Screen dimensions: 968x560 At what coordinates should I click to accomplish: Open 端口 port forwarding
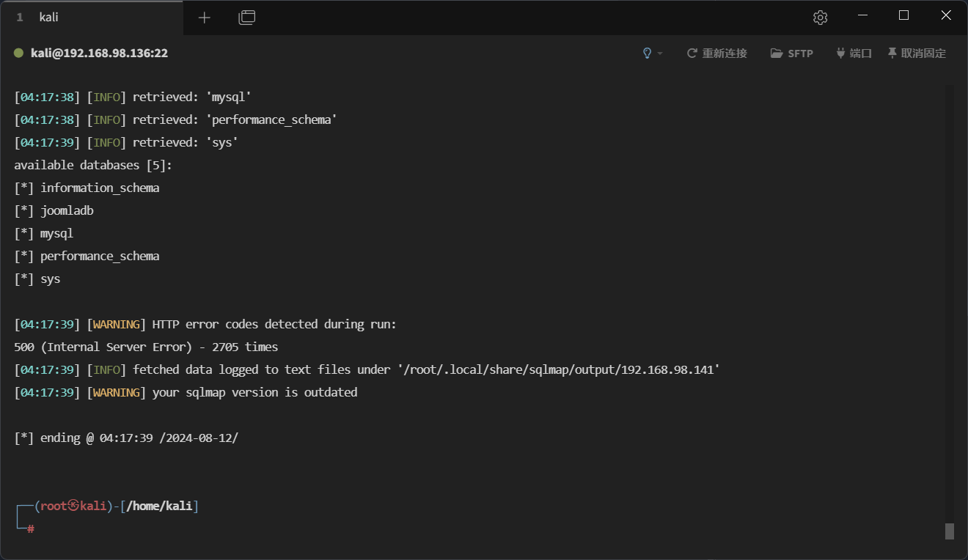tap(854, 54)
